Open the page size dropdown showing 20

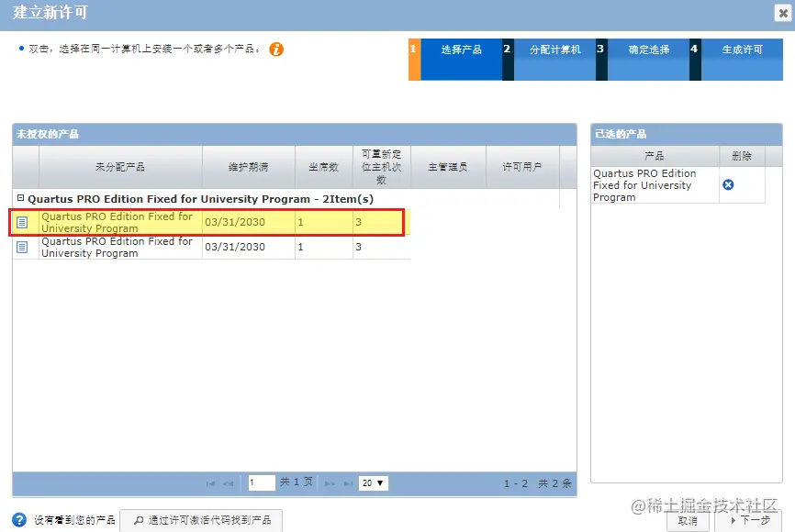pos(373,482)
